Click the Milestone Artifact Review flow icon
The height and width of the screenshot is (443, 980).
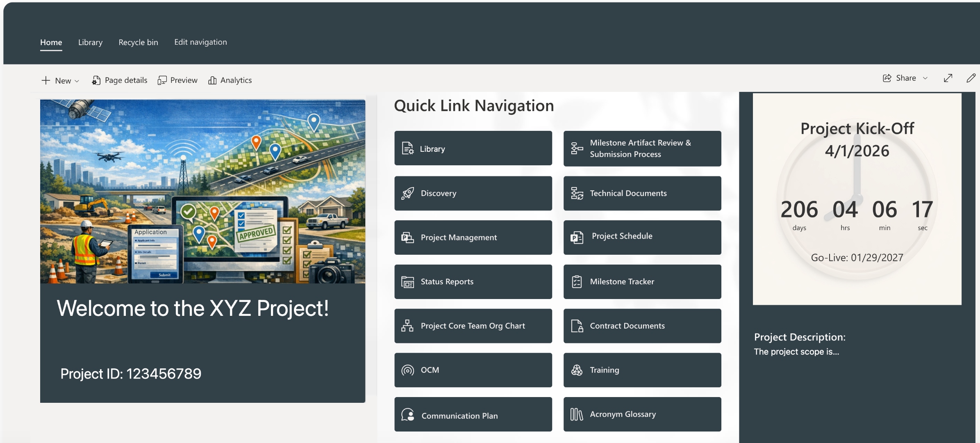[x=577, y=148]
